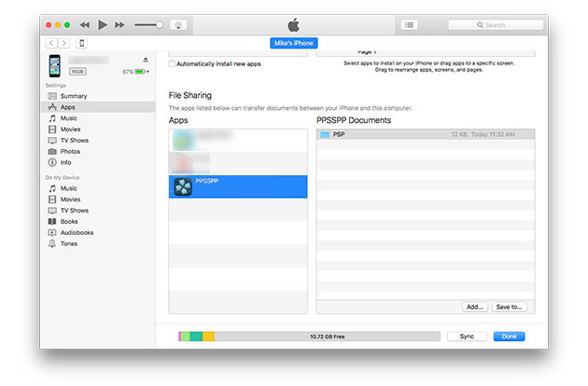Skip to the next track
The height and width of the screenshot is (386, 588).
coord(120,24)
